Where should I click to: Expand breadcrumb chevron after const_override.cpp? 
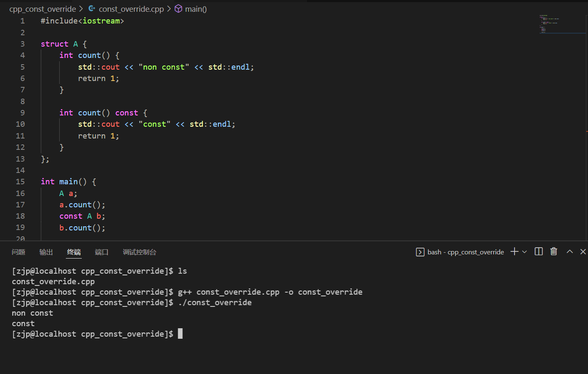(169, 8)
